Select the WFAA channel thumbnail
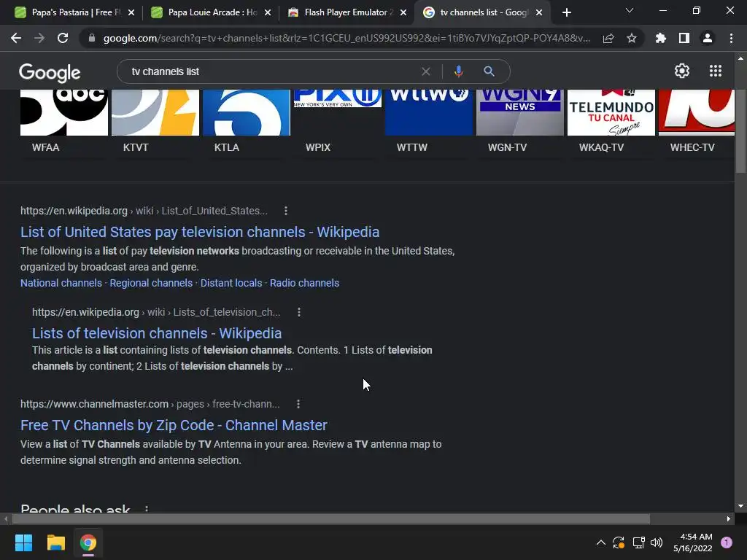Viewport: 747px width, 560px height. (x=64, y=113)
